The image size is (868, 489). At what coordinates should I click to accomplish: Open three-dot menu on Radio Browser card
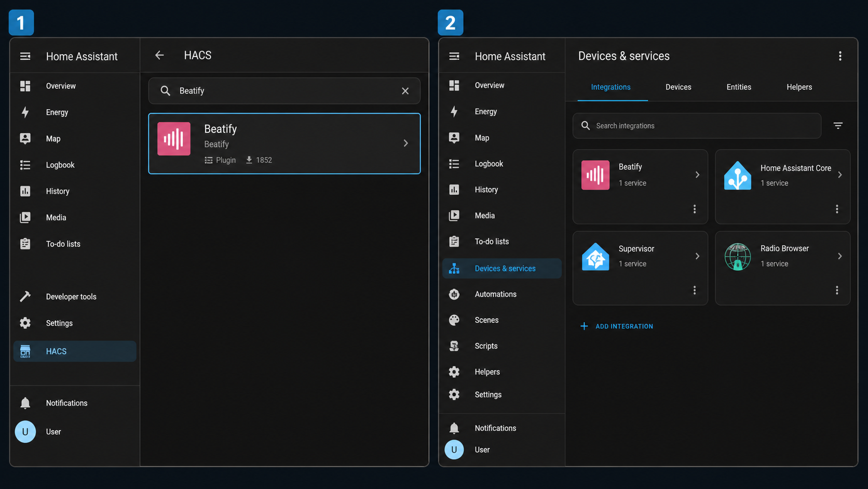point(837,290)
